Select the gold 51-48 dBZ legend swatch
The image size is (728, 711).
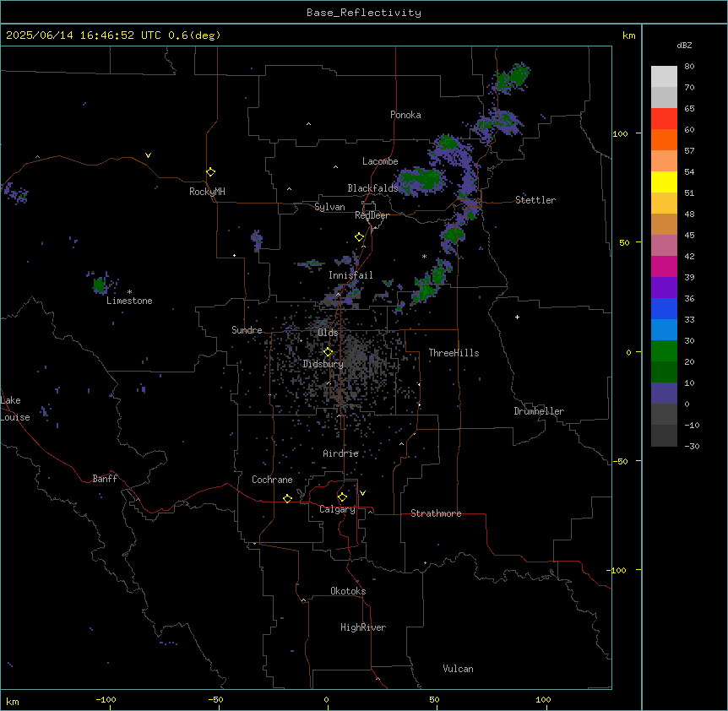(x=664, y=204)
